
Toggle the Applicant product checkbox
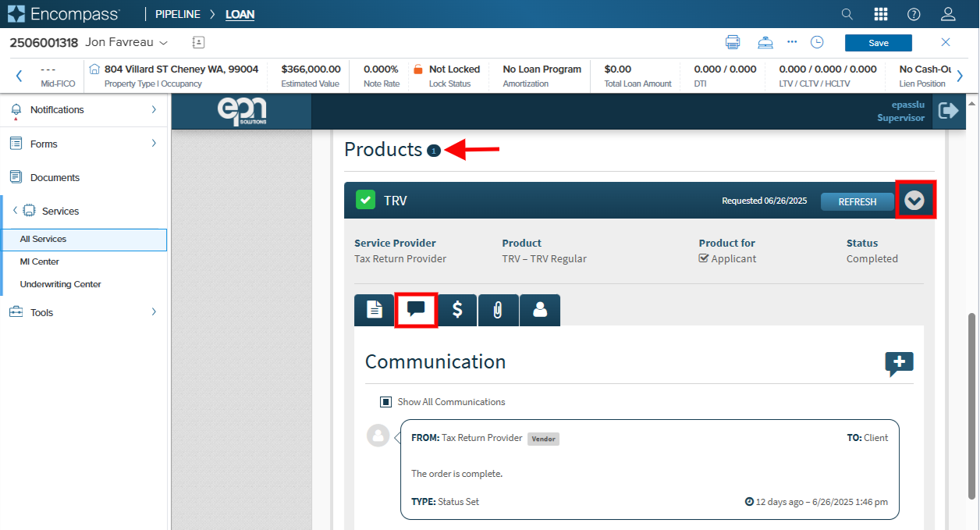(x=704, y=258)
